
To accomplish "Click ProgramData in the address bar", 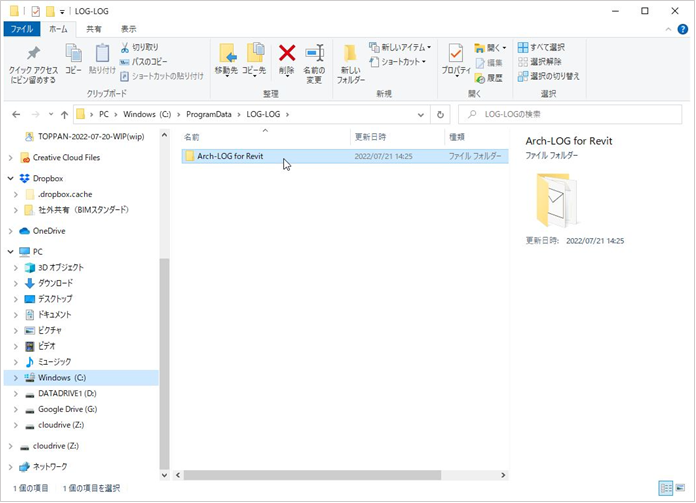I will tap(209, 115).
